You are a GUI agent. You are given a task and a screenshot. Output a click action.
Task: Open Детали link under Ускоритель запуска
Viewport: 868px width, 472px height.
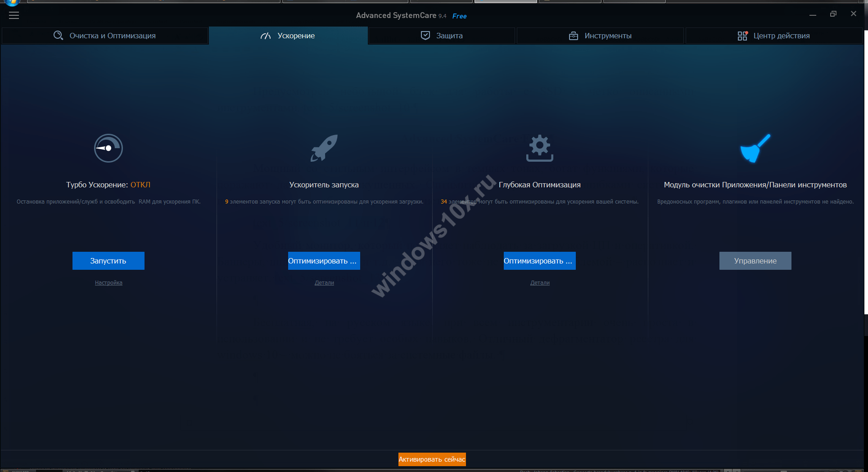324,283
